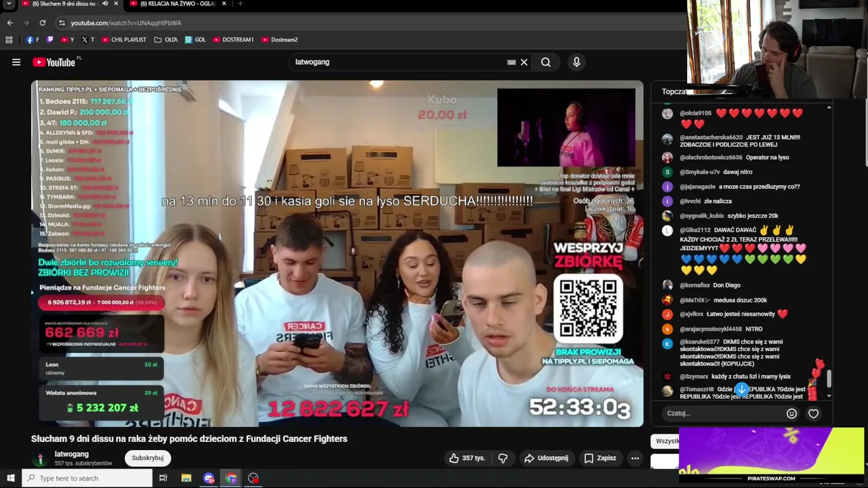
Task: Save the video with Zapisz
Action: pyautogui.click(x=600, y=458)
